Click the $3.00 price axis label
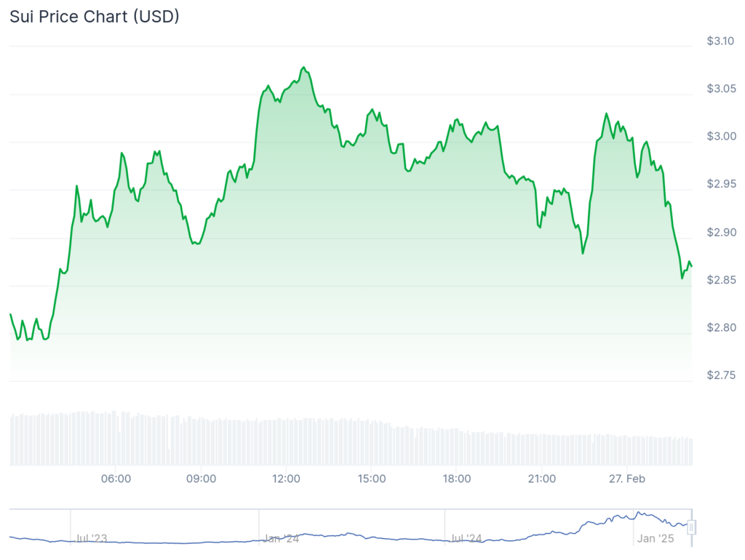Viewport: 745px width, 560px height. tap(720, 137)
